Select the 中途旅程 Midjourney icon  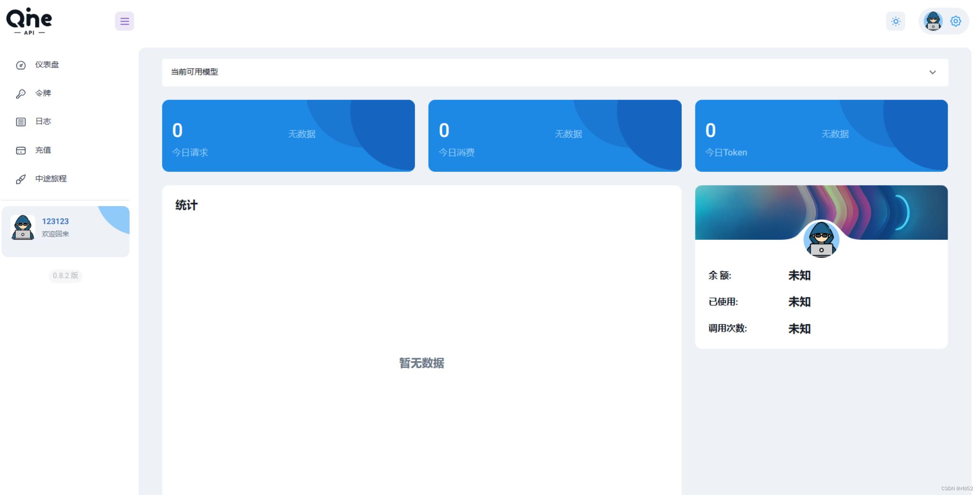pos(21,179)
